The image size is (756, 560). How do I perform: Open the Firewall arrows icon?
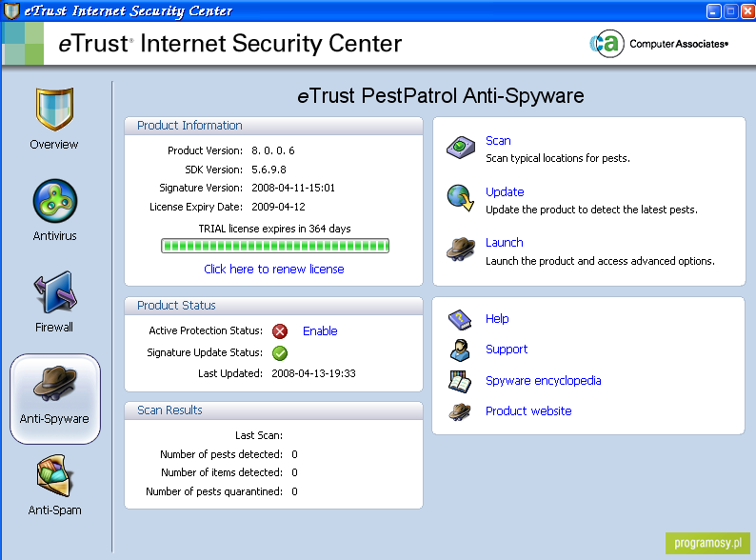(55, 292)
